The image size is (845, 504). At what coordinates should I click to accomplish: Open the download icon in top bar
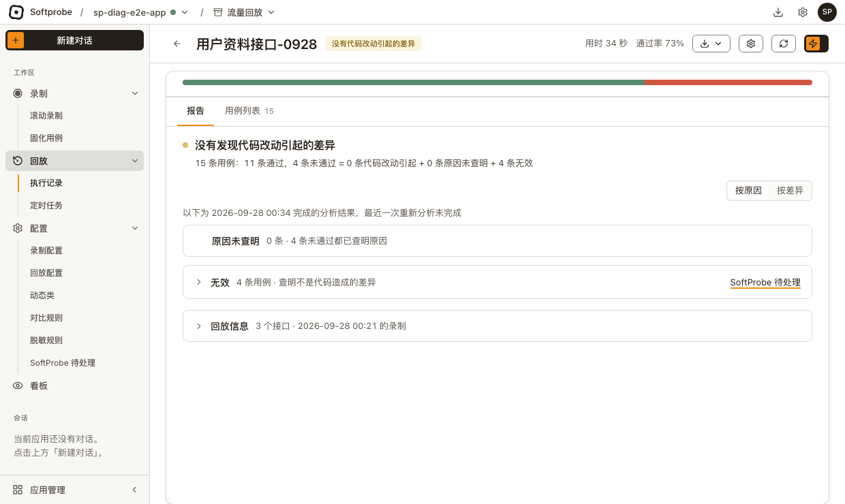[778, 12]
